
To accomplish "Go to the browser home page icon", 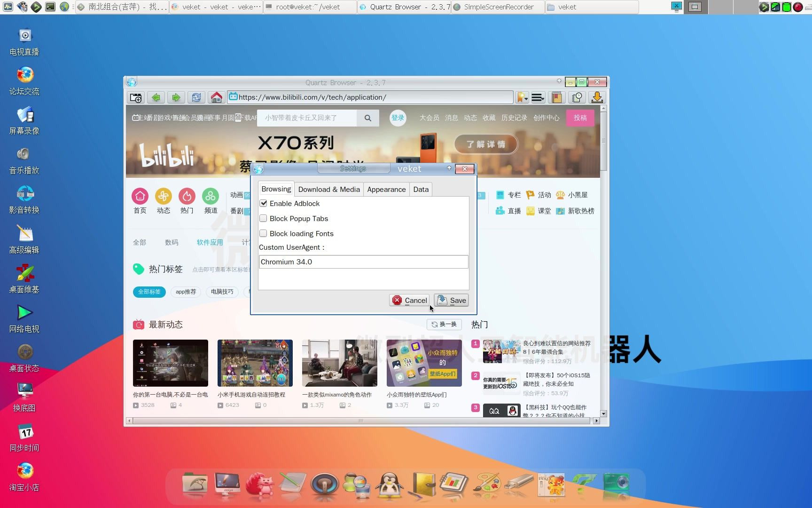I will click(216, 97).
